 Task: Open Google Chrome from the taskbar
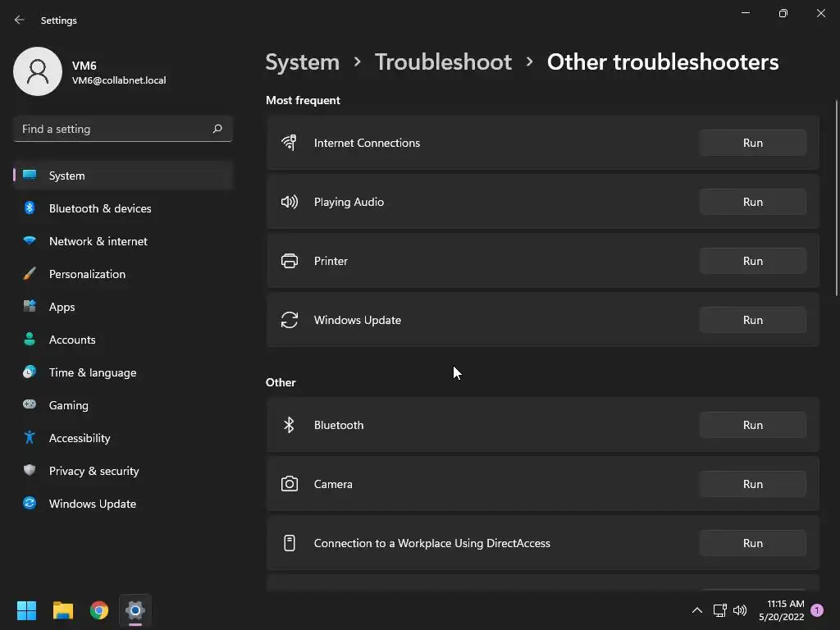99,610
